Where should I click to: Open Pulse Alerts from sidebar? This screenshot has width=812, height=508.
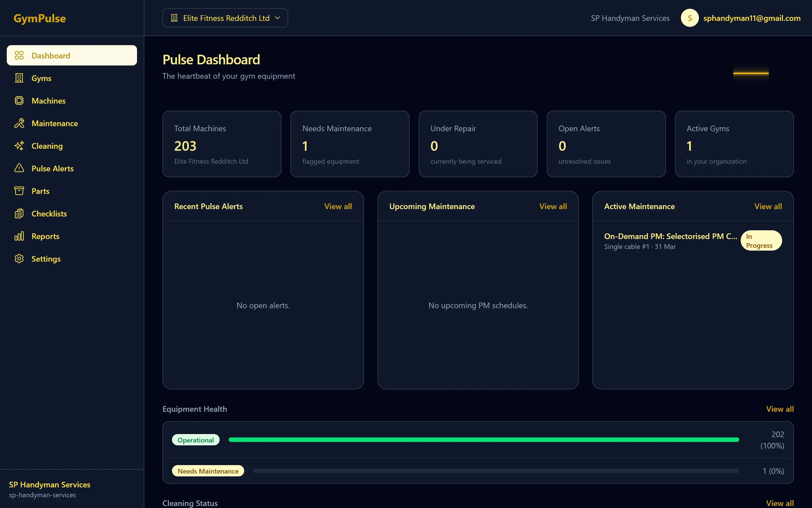[x=72, y=168]
